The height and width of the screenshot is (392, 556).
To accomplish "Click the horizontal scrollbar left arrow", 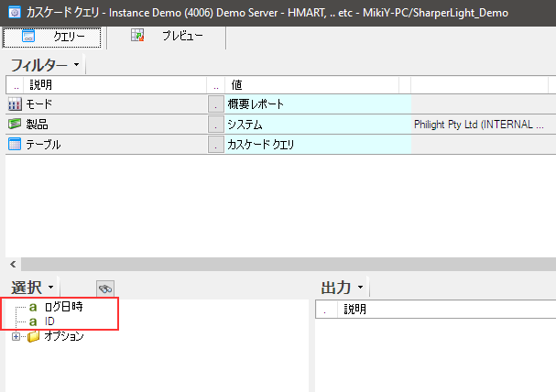I will [x=13, y=265].
